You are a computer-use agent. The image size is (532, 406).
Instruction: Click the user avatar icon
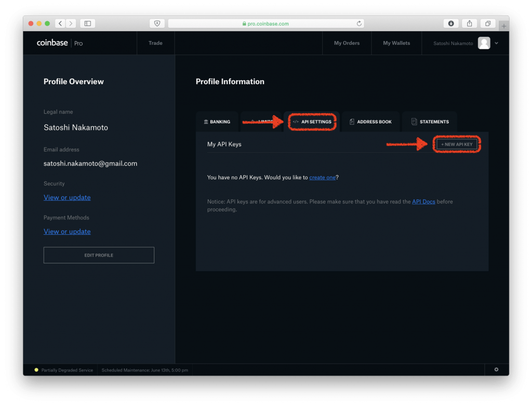coord(484,43)
